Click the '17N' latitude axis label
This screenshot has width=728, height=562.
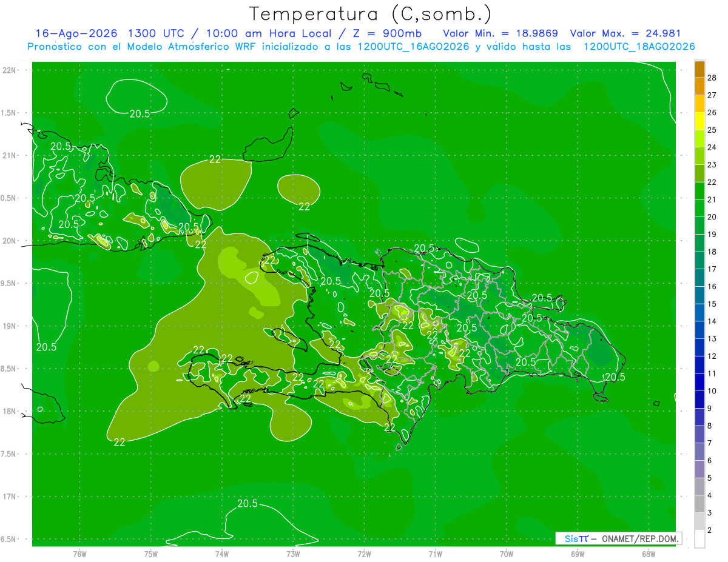[x=8, y=497]
